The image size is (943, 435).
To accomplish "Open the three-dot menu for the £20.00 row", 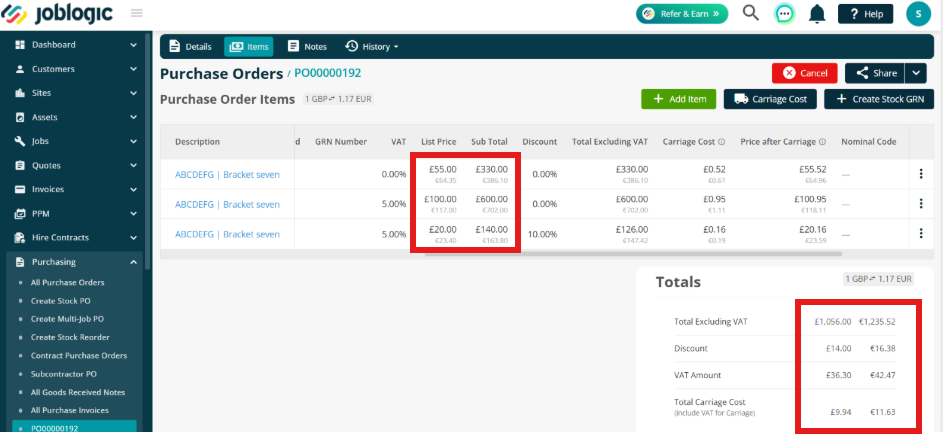I will click(921, 233).
